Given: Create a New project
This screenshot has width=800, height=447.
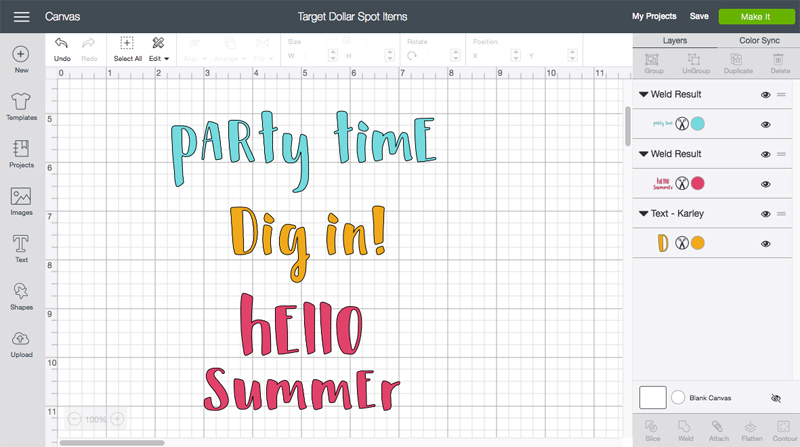Looking at the screenshot, I should [21, 60].
